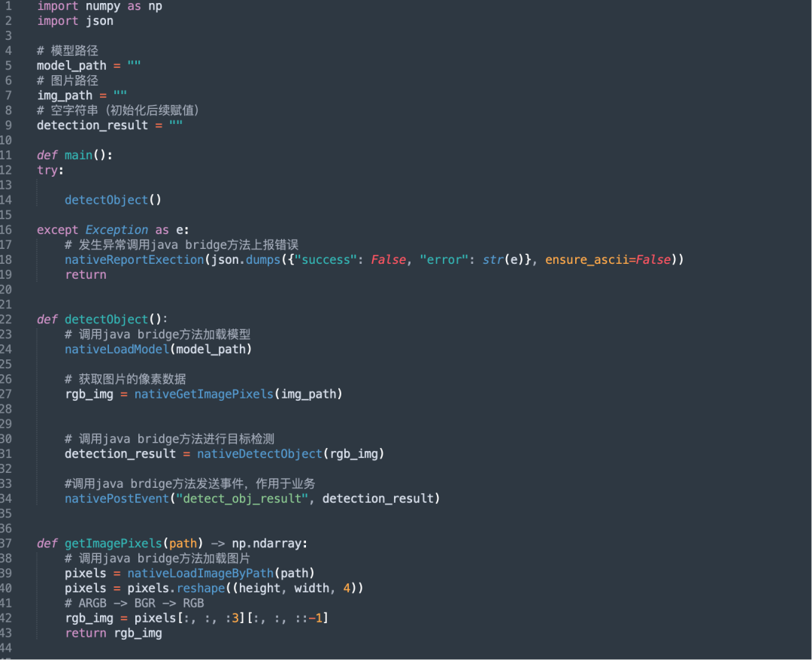Click the 'np.ndarray' return type annotation

267,543
